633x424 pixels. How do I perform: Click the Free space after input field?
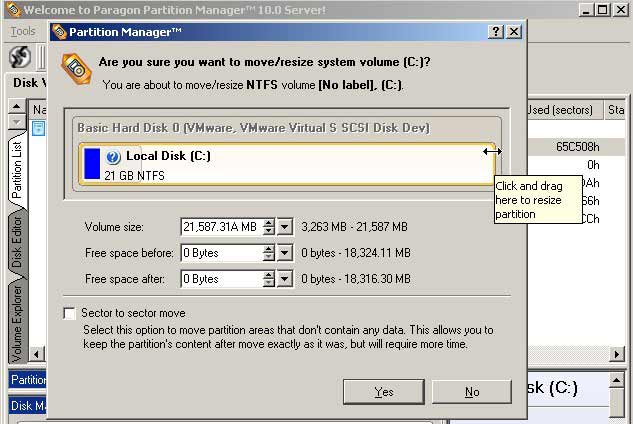coord(221,279)
